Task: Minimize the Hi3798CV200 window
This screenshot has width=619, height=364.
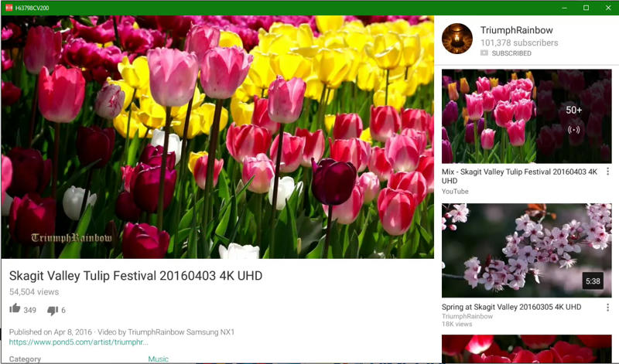Action: point(564,8)
